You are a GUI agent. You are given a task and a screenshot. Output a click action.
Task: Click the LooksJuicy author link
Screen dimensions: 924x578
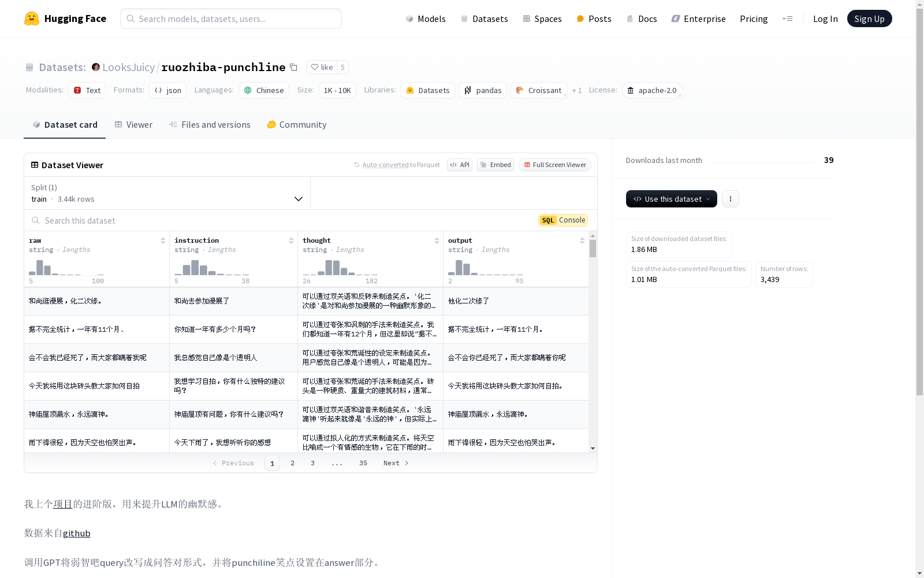pyautogui.click(x=128, y=67)
